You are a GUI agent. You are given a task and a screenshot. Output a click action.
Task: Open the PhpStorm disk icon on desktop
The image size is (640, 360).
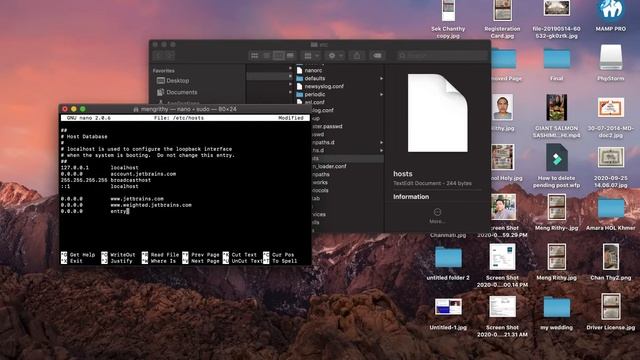[x=611, y=57]
